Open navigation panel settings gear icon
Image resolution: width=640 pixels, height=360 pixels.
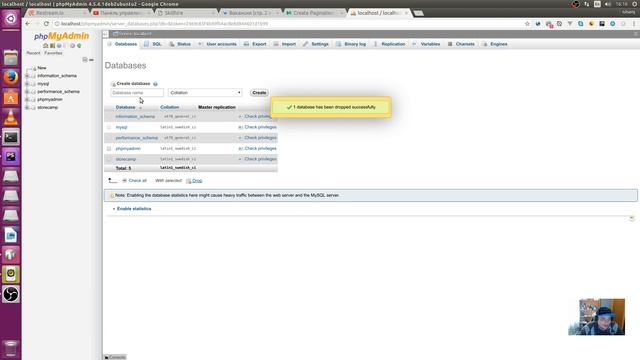pos(72,46)
